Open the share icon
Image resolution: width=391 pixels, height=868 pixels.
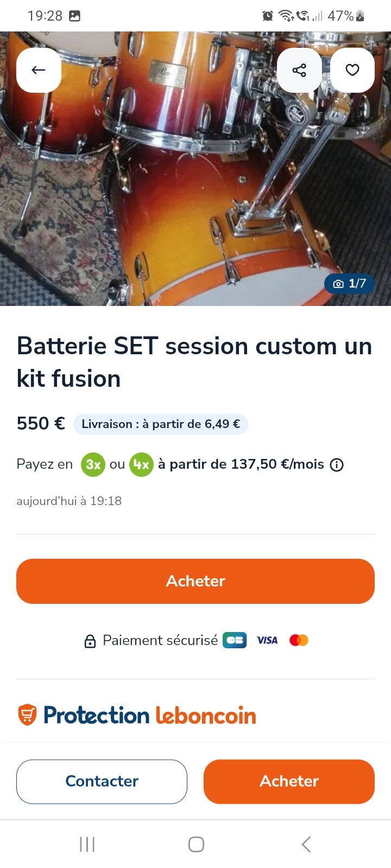click(x=299, y=70)
